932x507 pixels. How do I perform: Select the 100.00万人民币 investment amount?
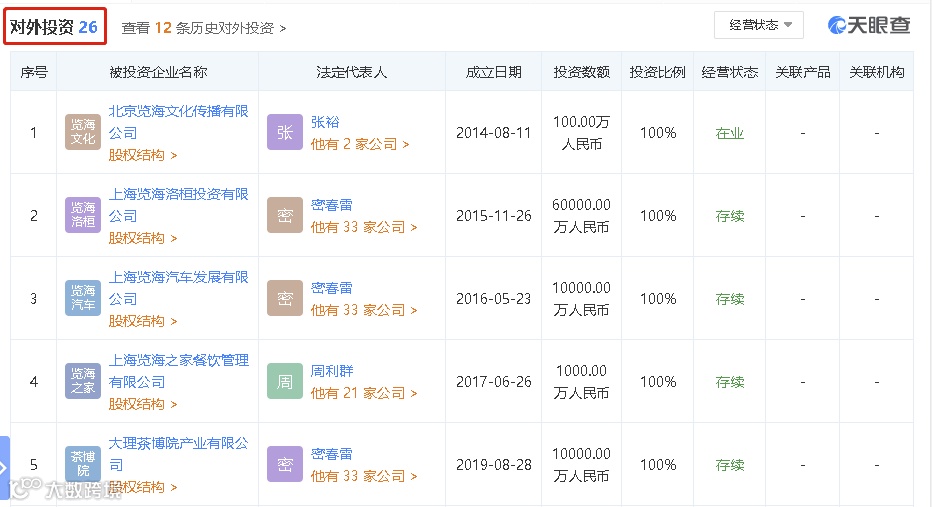coord(581,133)
